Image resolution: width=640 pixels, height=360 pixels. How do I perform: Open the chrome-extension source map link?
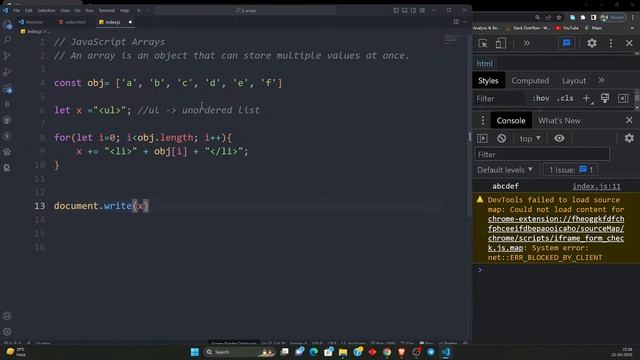tap(556, 233)
